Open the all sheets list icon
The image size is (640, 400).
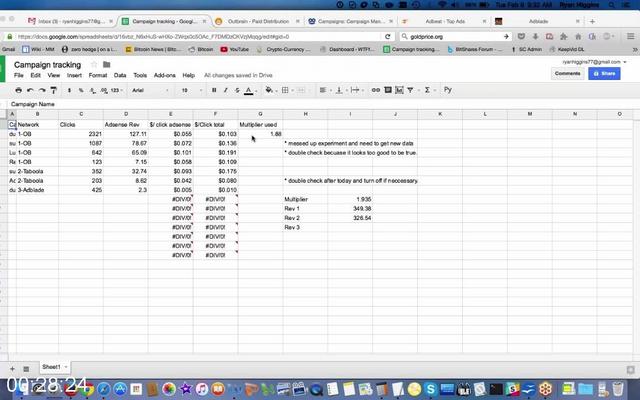pos(26,369)
